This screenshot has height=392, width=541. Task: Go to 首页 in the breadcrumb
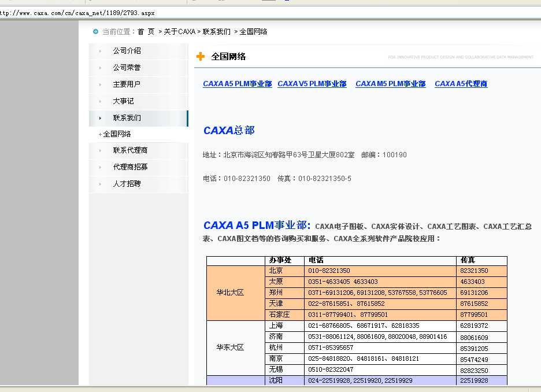click(146, 32)
